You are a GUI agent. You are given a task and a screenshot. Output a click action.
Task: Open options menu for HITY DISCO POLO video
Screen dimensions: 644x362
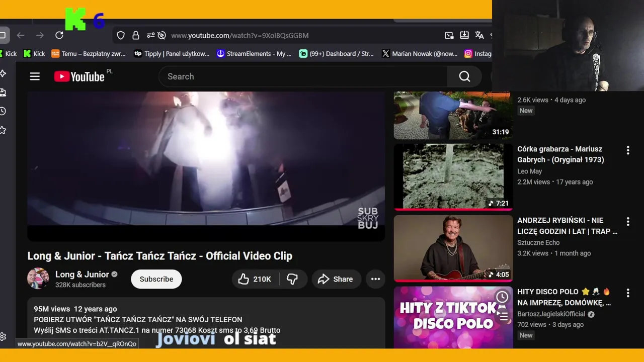(628, 293)
